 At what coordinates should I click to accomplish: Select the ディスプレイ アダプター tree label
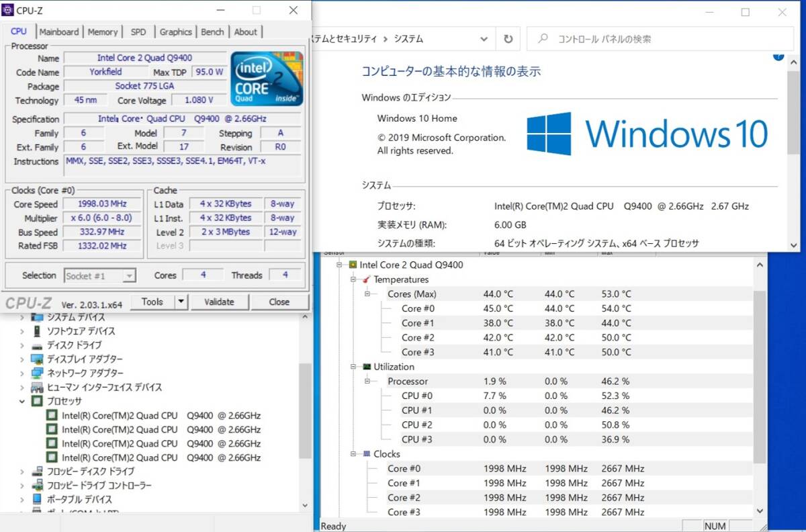(x=85, y=359)
